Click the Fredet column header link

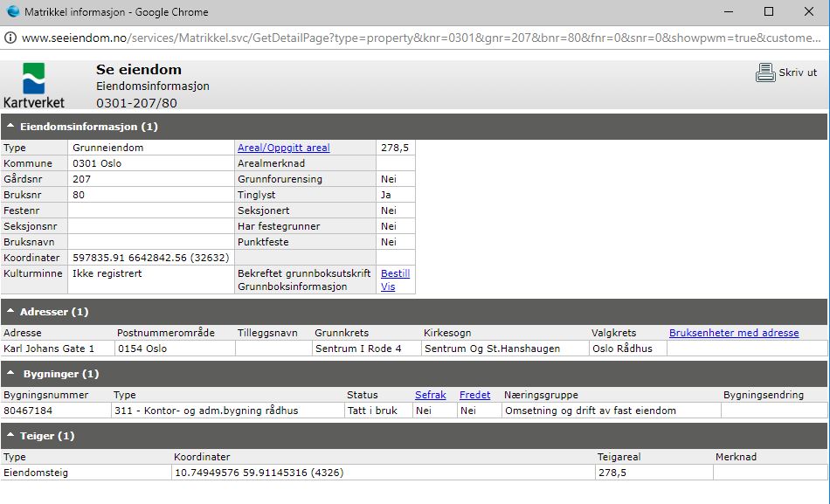(474, 395)
